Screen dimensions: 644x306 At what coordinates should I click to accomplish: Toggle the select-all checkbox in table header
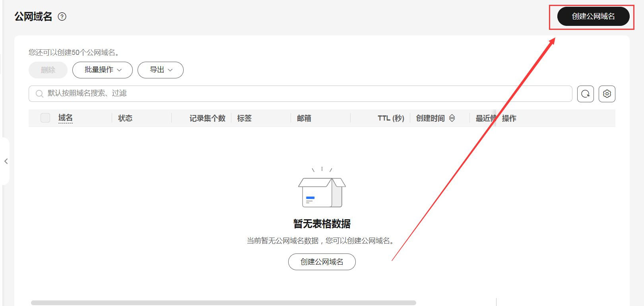click(x=45, y=118)
